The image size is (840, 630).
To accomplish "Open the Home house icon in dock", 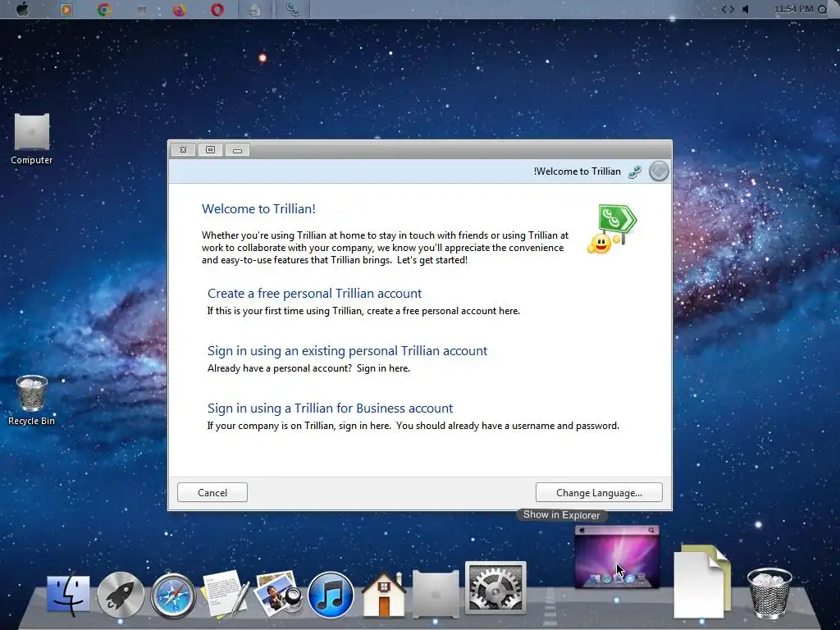I will point(384,594).
